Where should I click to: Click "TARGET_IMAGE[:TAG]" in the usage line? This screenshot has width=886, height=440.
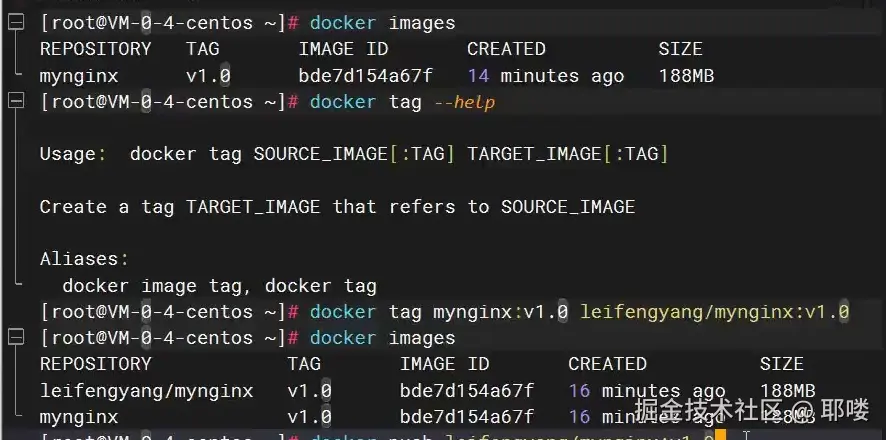567,154
